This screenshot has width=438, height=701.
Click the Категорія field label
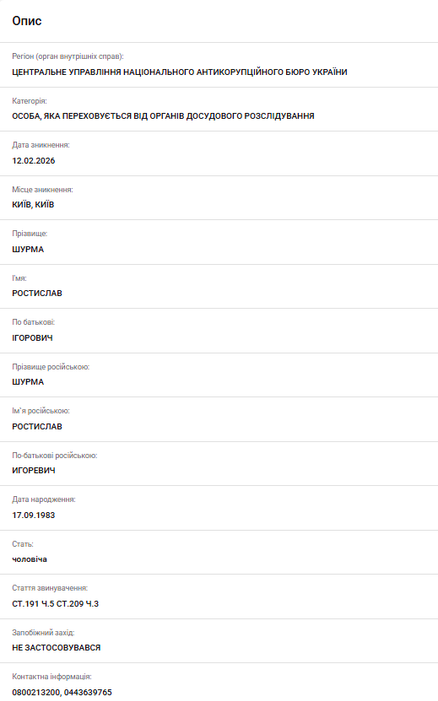pos(29,101)
